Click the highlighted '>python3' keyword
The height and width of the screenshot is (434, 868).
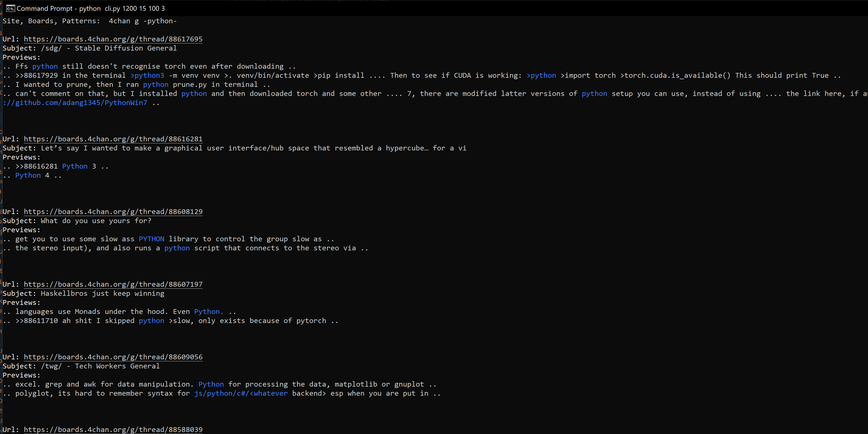click(x=147, y=76)
